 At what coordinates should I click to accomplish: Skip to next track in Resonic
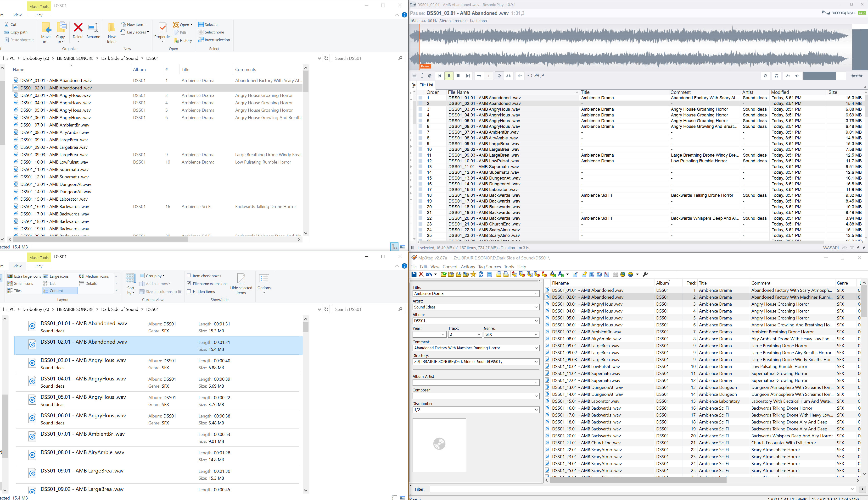[468, 76]
